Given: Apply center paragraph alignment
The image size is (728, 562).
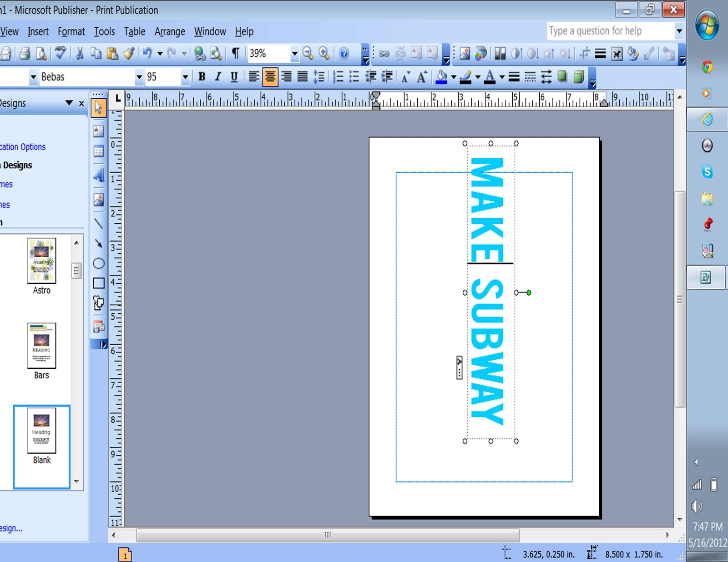Looking at the screenshot, I should pyautogui.click(x=270, y=77).
